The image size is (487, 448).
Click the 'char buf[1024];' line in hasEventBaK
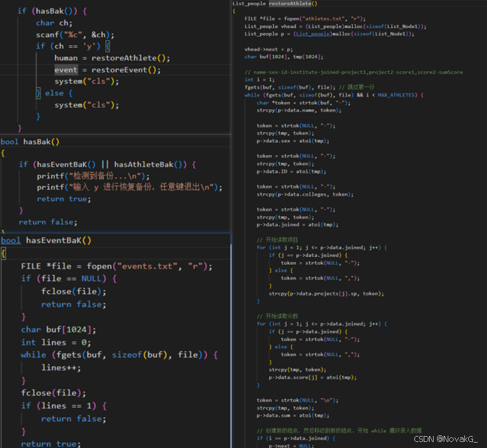click(59, 330)
